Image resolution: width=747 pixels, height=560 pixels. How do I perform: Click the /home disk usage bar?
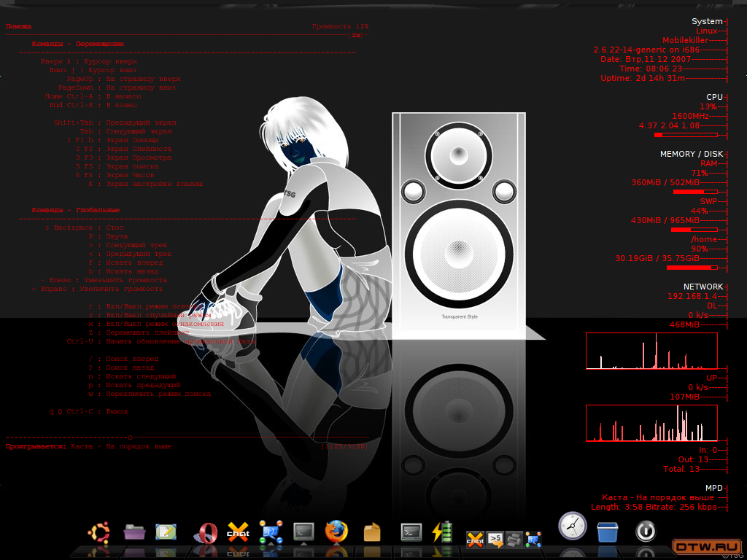[692, 268]
